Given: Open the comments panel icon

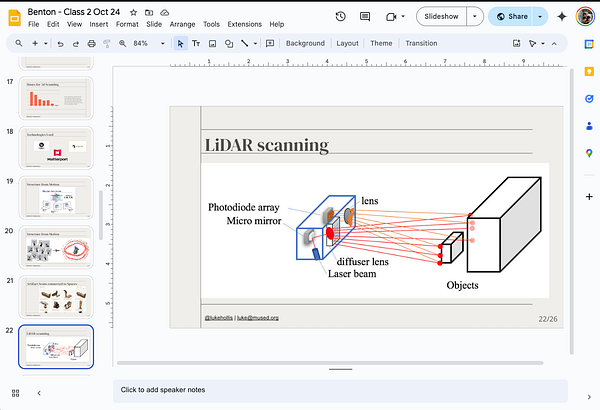Looking at the screenshot, I should coord(366,16).
